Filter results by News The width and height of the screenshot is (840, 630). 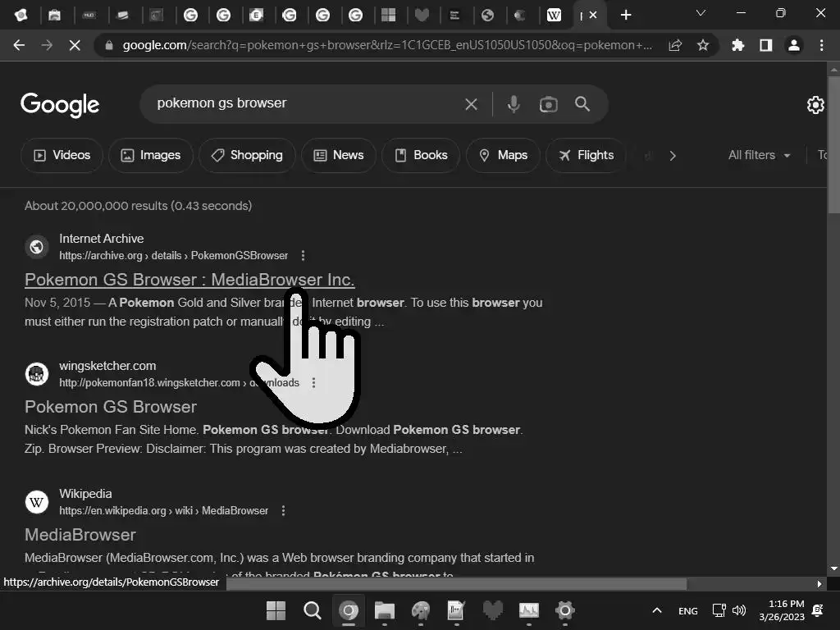click(339, 155)
